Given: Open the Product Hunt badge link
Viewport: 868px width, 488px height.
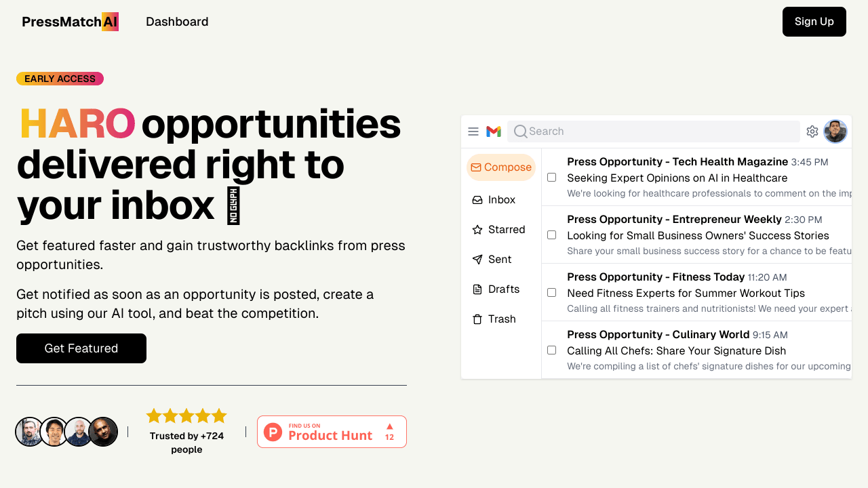Looking at the screenshot, I should click(x=332, y=432).
